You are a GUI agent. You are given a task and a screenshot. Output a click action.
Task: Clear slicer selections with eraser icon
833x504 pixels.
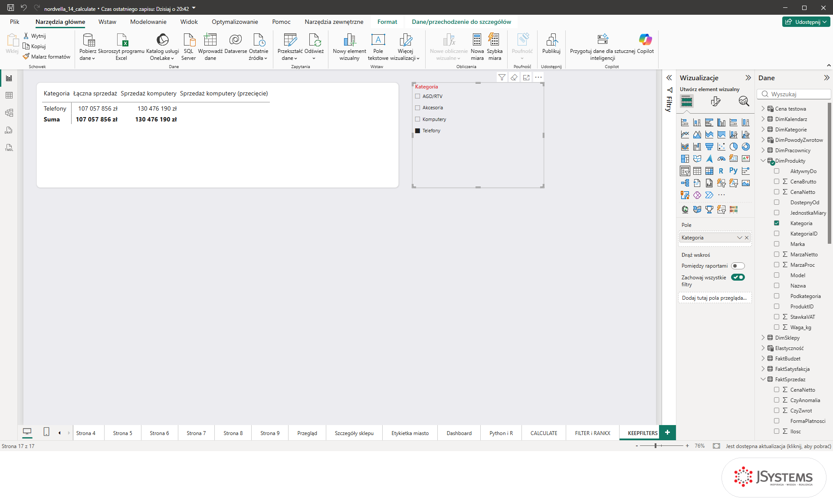[514, 77]
